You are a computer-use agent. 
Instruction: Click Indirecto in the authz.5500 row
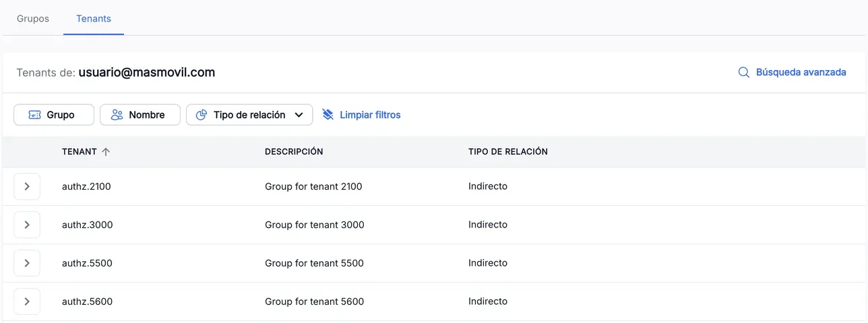pyautogui.click(x=488, y=262)
